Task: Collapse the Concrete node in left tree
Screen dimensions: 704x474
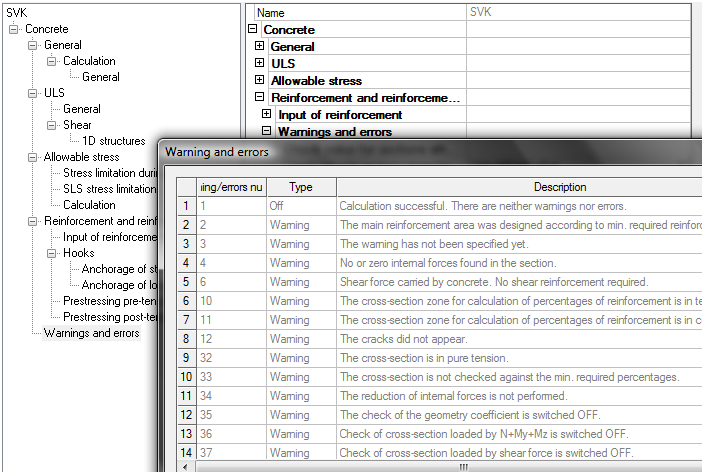Action: (14, 29)
